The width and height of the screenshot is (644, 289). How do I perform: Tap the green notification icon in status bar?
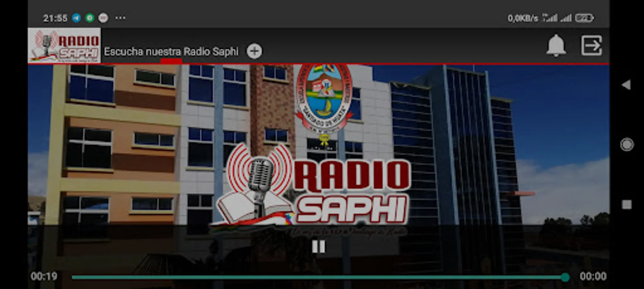click(x=90, y=18)
